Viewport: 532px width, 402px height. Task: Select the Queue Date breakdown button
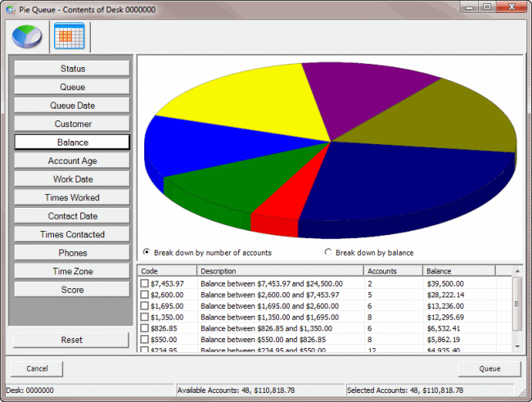pyautogui.click(x=72, y=106)
